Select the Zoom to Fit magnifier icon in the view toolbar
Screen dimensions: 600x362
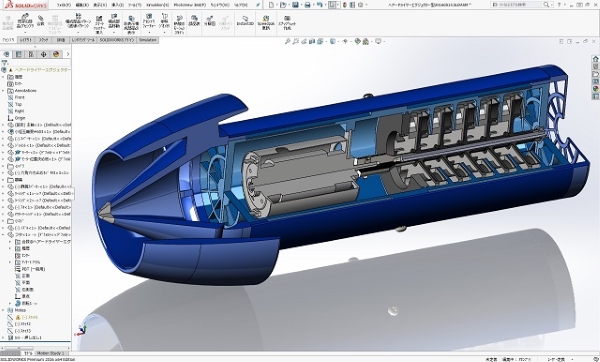287,41
